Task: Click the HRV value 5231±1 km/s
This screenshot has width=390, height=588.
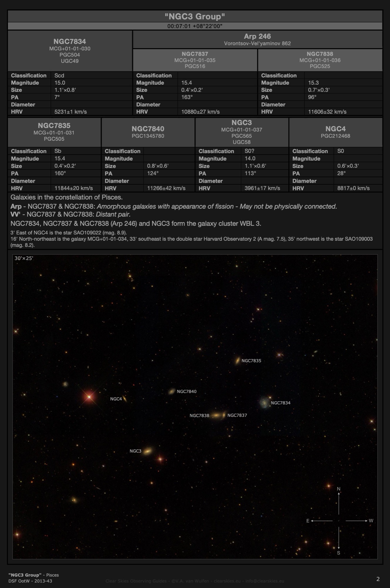Action: [70, 112]
